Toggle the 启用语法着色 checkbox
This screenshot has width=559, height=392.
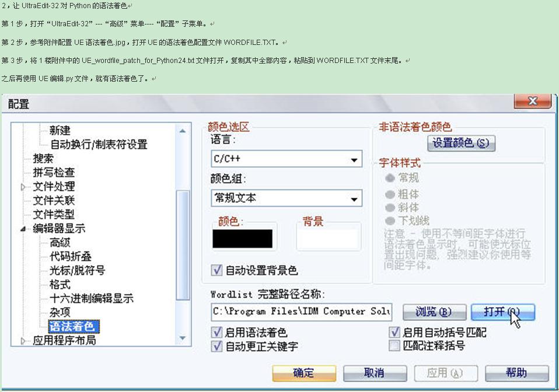tap(217, 332)
